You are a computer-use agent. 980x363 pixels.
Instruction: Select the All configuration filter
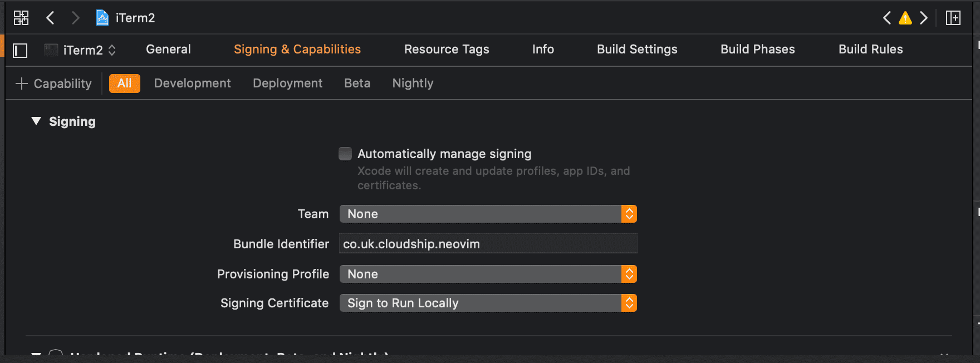pyautogui.click(x=125, y=84)
